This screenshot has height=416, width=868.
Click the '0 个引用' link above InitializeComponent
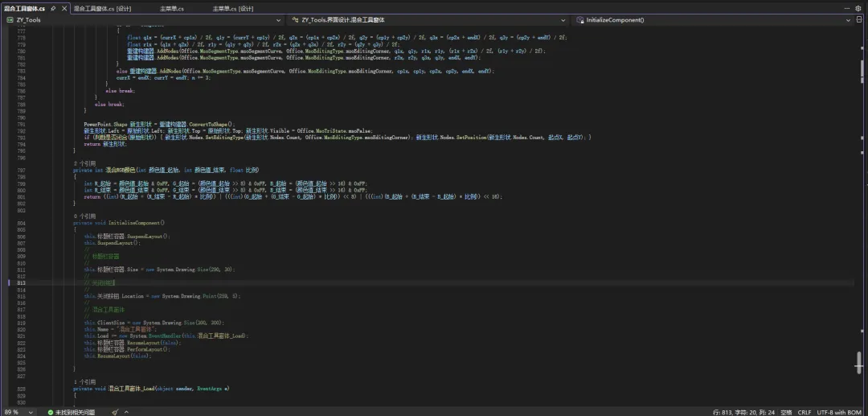84,216
